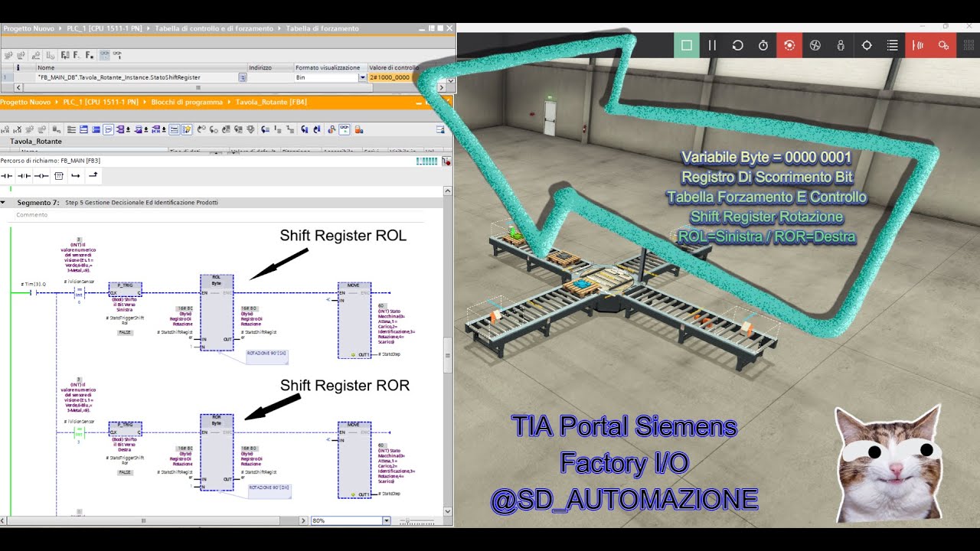This screenshot has width=980, height=551.
Task: Open the tag information display dropdown icon
Action: coord(141,129)
